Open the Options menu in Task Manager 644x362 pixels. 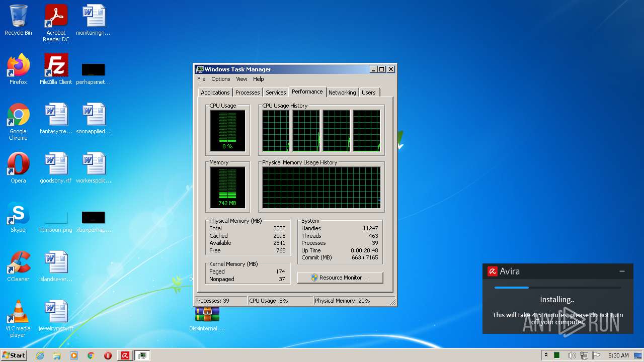tap(220, 79)
